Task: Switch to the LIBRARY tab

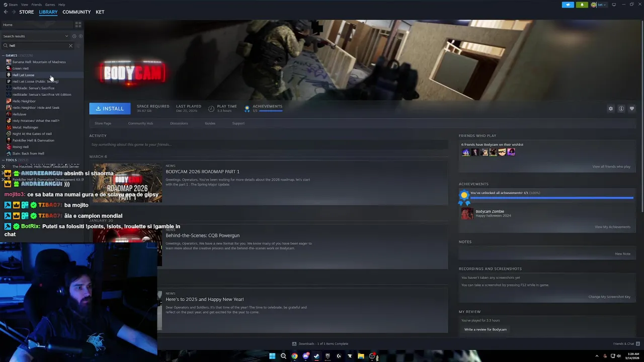Action: [x=48, y=12]
